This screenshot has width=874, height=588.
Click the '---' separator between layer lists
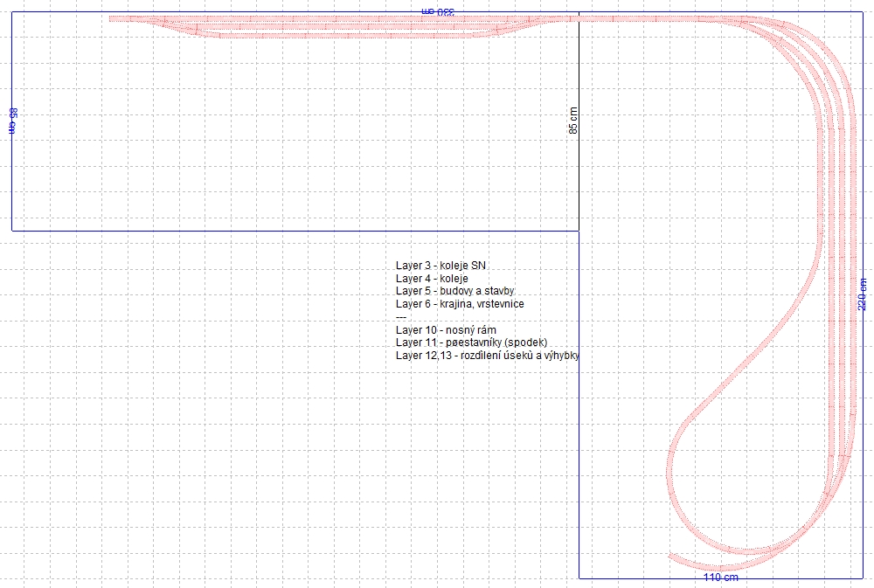coord(401,317)
